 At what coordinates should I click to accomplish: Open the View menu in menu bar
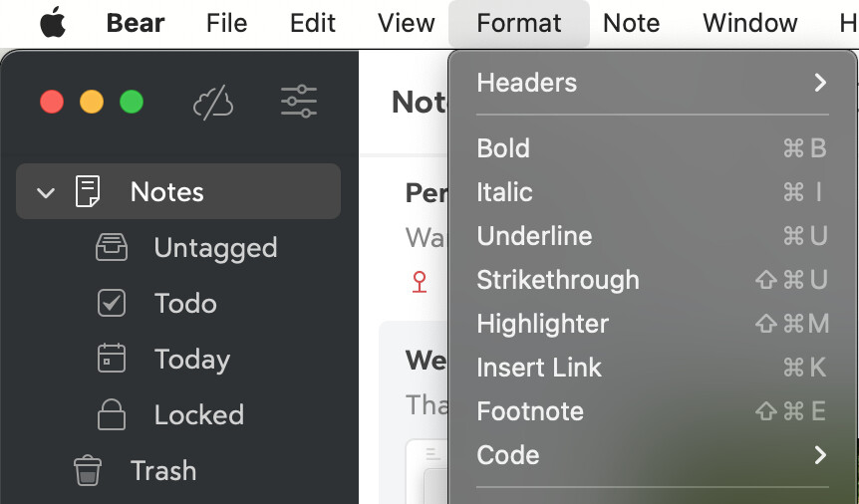pos(406,23)
